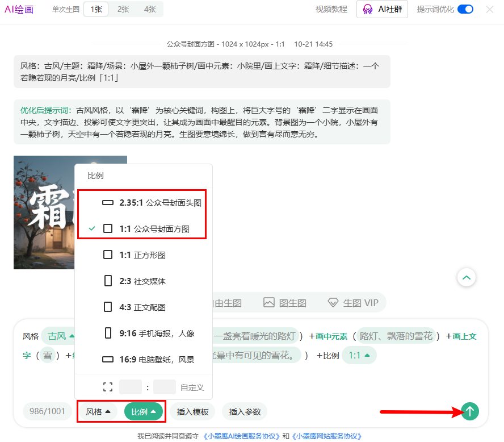
Task: Click the VIP diamond icon
Action: point(333,303)
